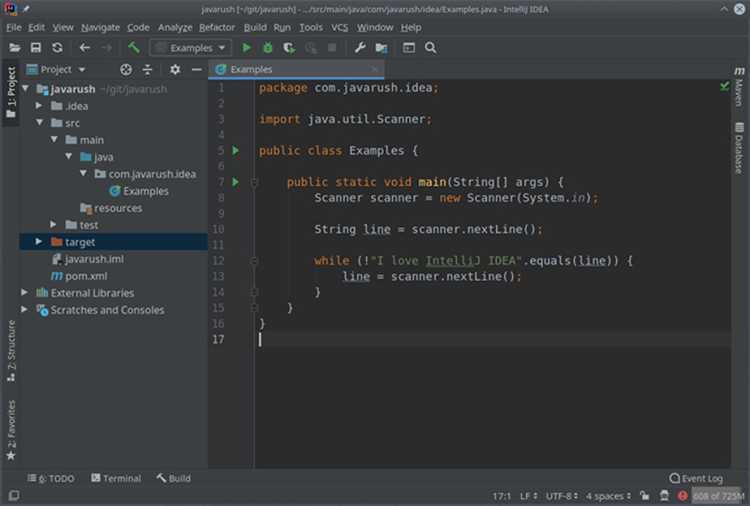Open the Examples run configuration dropdown
The height and width of the screenshot is (506, 750).
190,48
